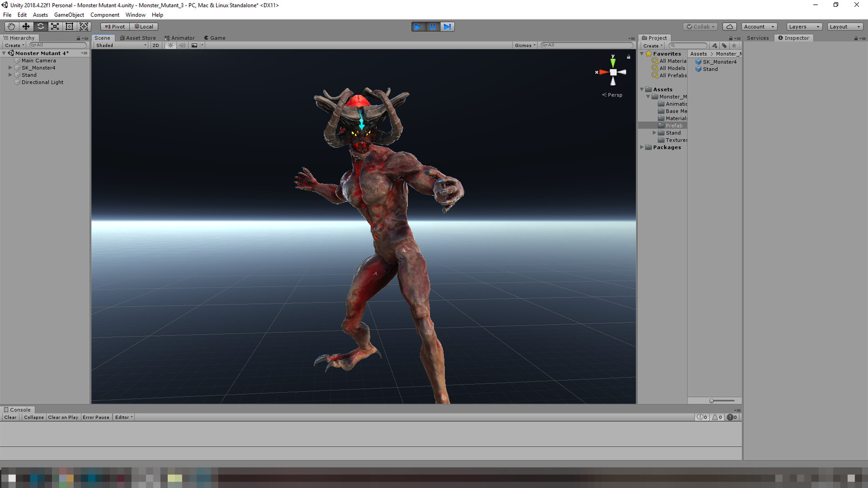Screen dimensions: 868x488
Task: Toggle 2D view mode in Scene toolbar
Action: pyautogui.click(x=155, y=45)
